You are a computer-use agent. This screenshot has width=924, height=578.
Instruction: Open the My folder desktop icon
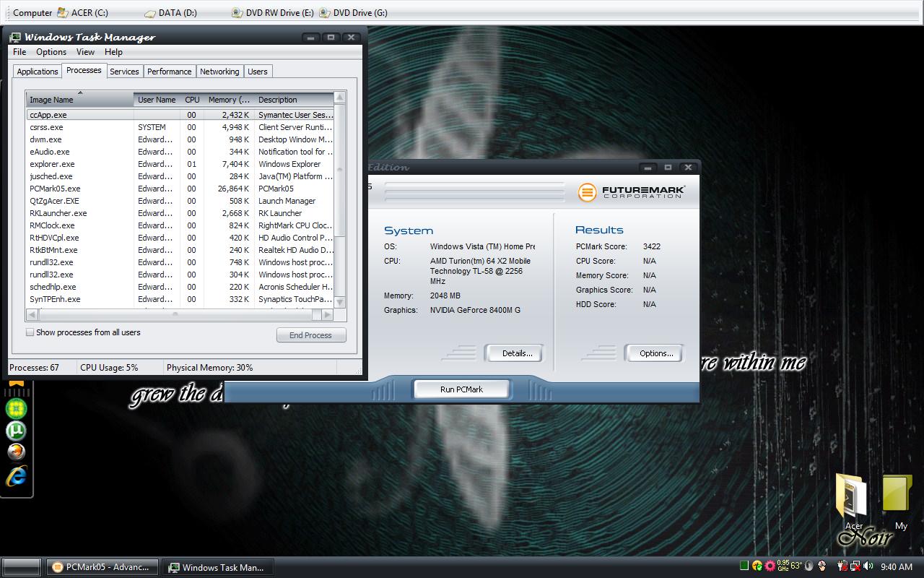pyautogui.click(x=898, y=502)
